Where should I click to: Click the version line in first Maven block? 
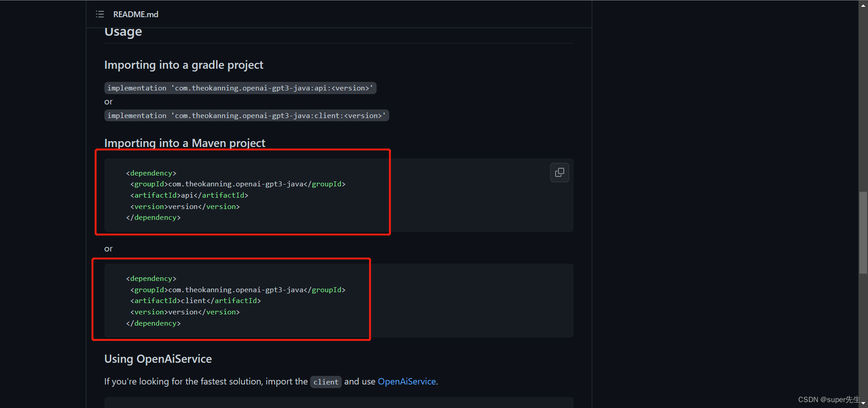pos(185,207)
